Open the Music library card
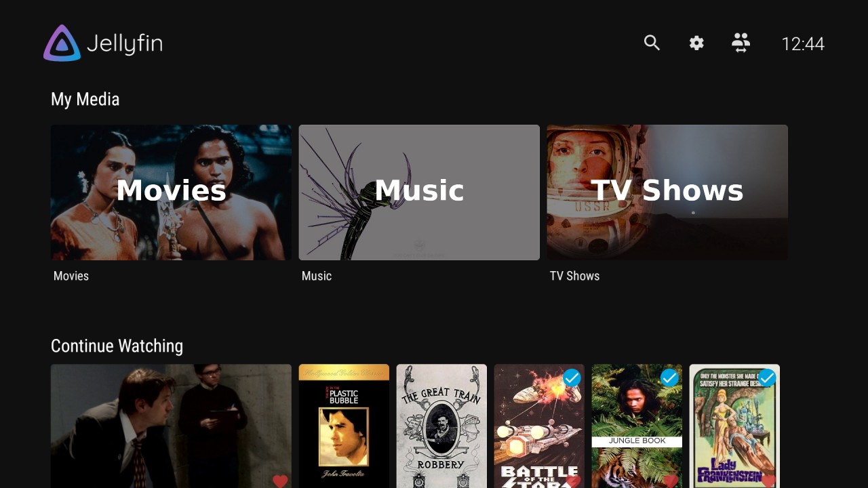 click(419, 192)
